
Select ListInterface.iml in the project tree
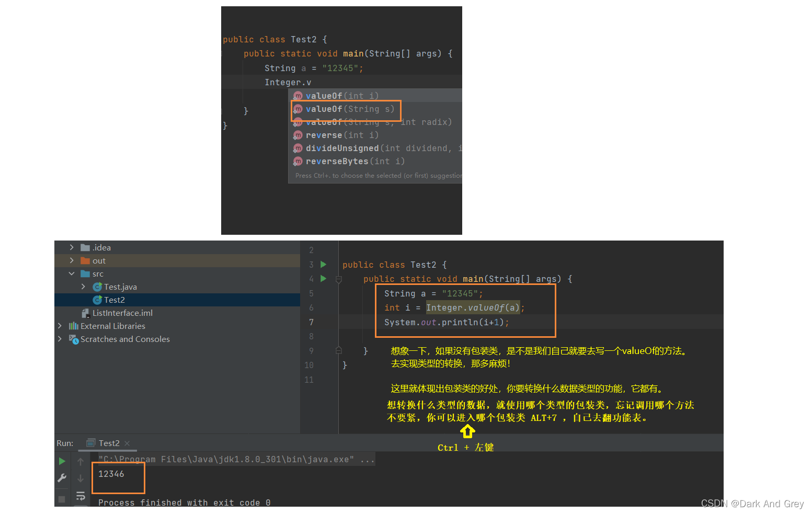click(122, 313)
